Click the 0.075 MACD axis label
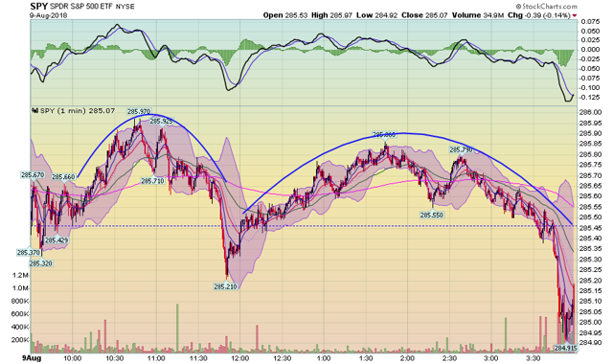This screenshot has width=613, height=364. click(x=591, y=22)
